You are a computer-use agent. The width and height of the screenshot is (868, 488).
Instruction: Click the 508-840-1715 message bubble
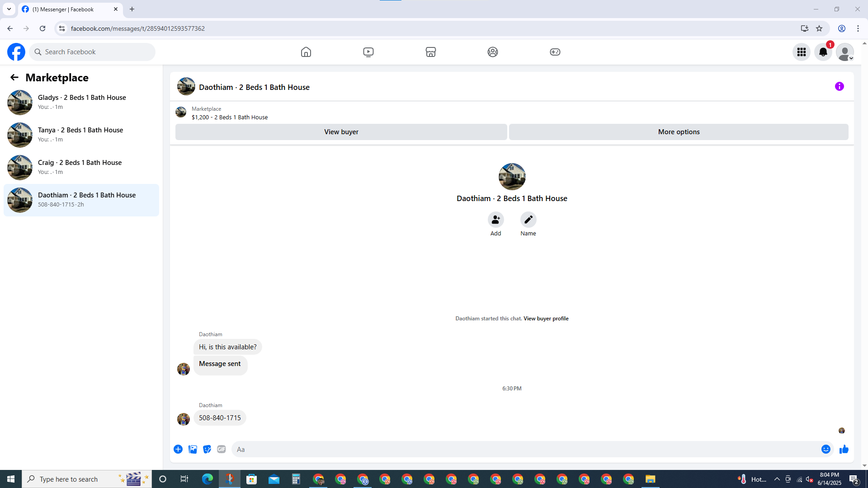tap(220, 418)
